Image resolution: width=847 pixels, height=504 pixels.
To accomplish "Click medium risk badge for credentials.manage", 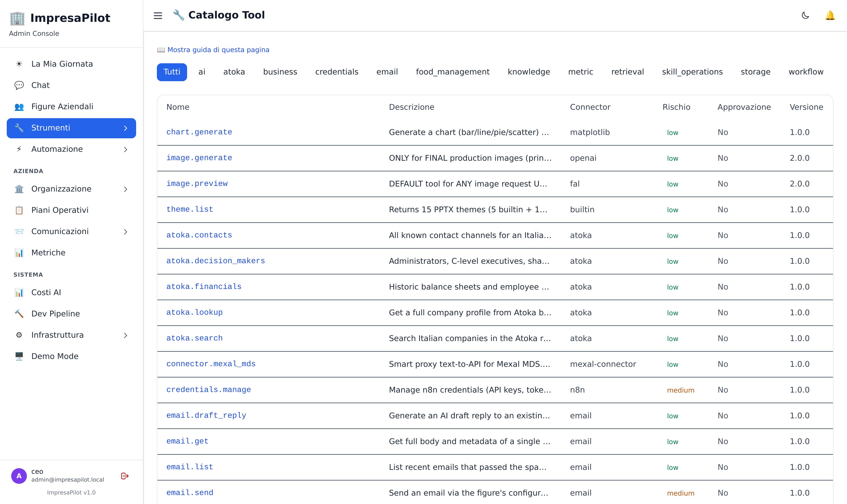I will [681, 390].
